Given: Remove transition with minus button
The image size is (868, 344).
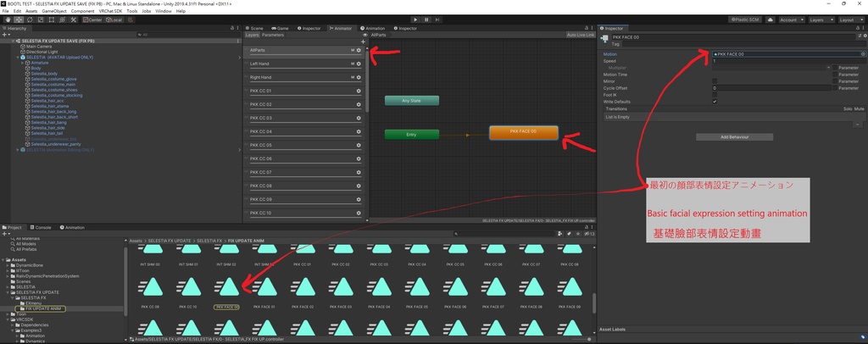Looking at the screenshot, I should coord(858,125).
